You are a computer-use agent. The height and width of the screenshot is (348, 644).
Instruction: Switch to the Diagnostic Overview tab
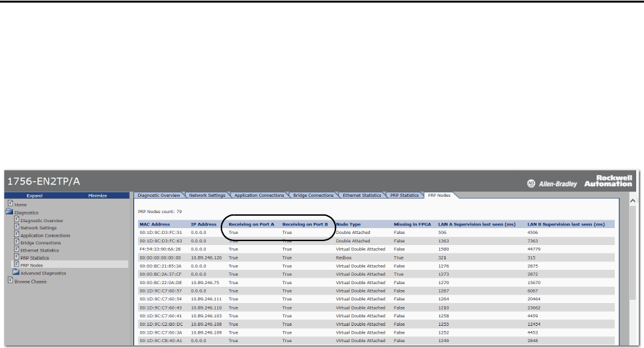(x=158, y=195)
